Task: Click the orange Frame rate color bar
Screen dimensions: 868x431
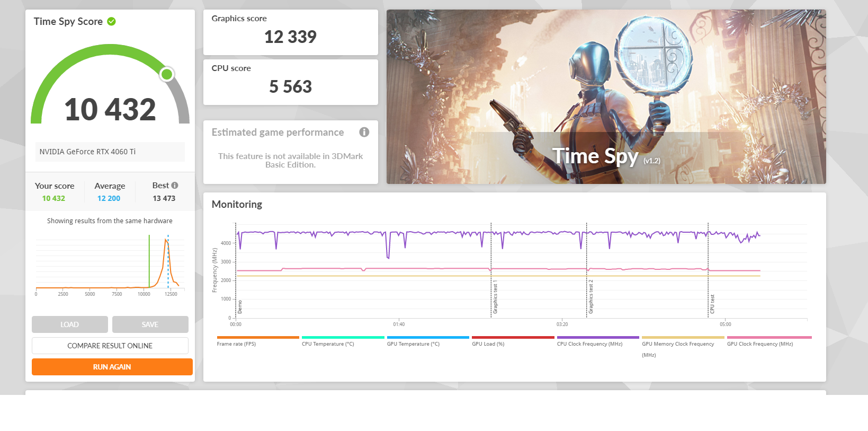Action: tap(258, 337)
